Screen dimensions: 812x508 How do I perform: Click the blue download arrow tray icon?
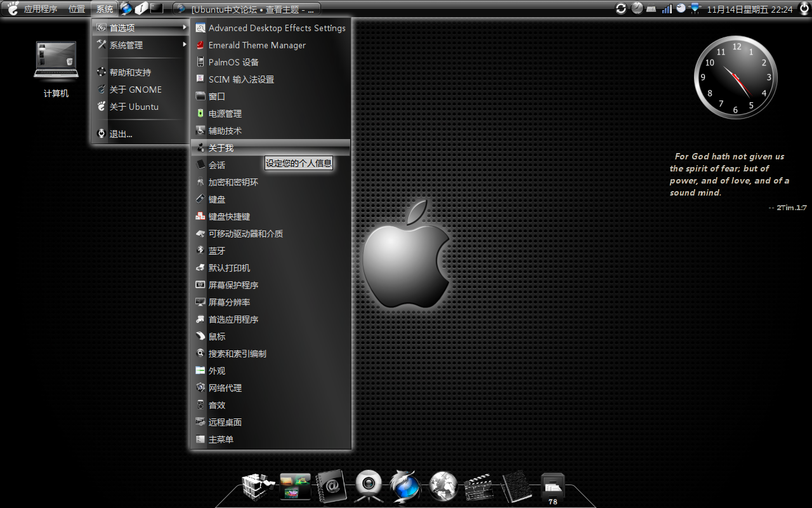[x=695, y=9]
